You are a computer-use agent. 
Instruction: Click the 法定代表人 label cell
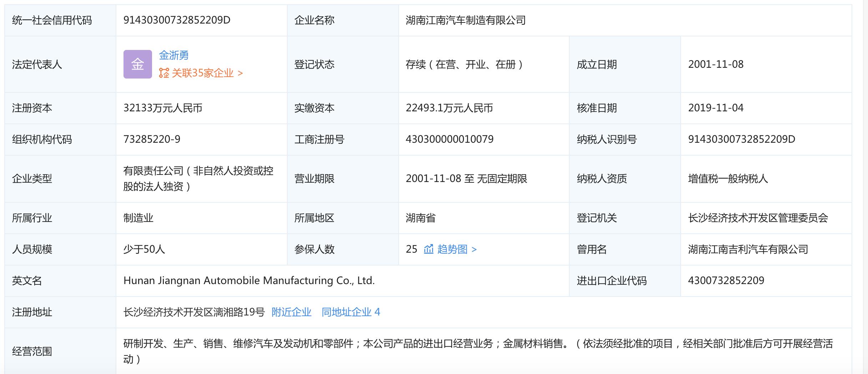(x=60, y=65)
